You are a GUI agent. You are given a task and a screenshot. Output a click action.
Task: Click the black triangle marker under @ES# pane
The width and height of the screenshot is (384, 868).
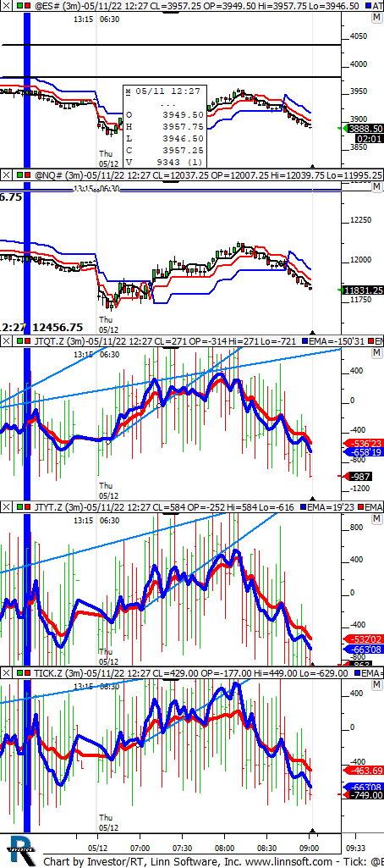coord(312,166)
